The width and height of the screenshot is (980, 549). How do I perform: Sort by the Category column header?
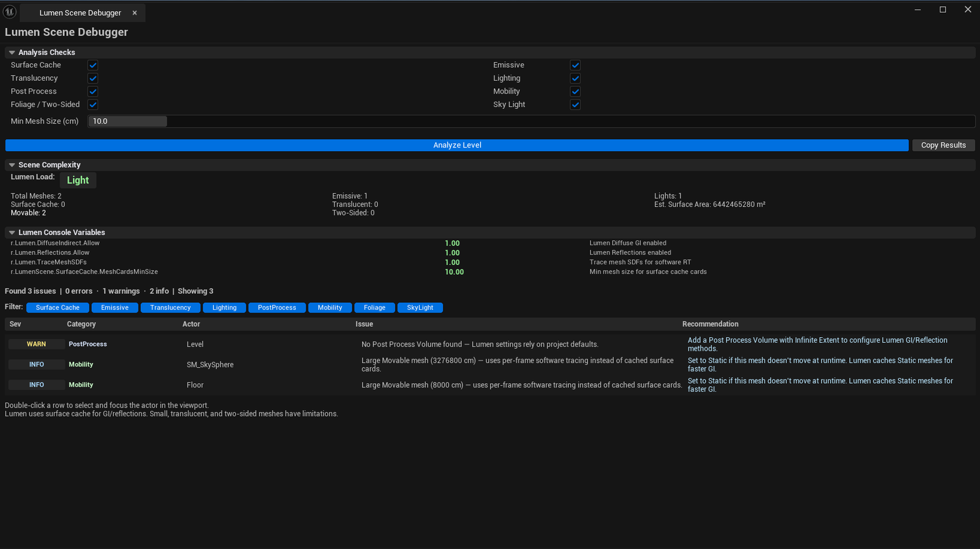(x=81, y=324)
